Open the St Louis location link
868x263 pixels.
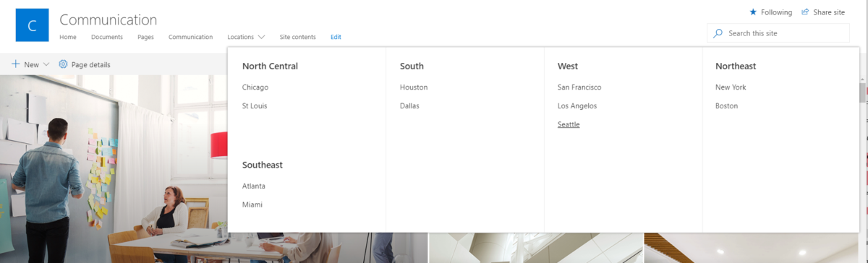(x=255, y=106)
